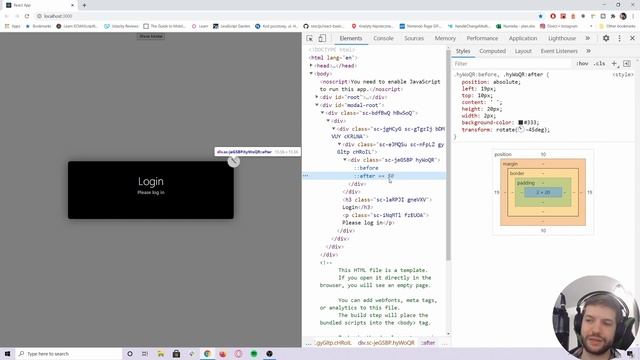Close the modal with X icon
Image resolution: width=640 pixels, height=360 pixels.
pyautogui.click(x=233, y=161)
